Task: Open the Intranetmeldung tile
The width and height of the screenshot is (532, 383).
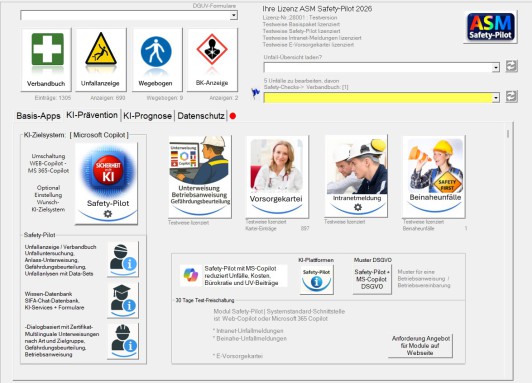Action: [356, 176]
